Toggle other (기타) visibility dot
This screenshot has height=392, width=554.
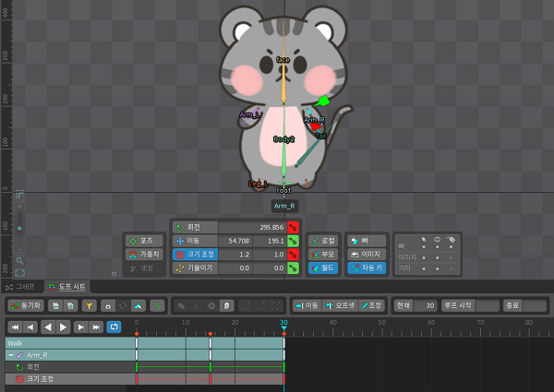click(x=438, y=268)
